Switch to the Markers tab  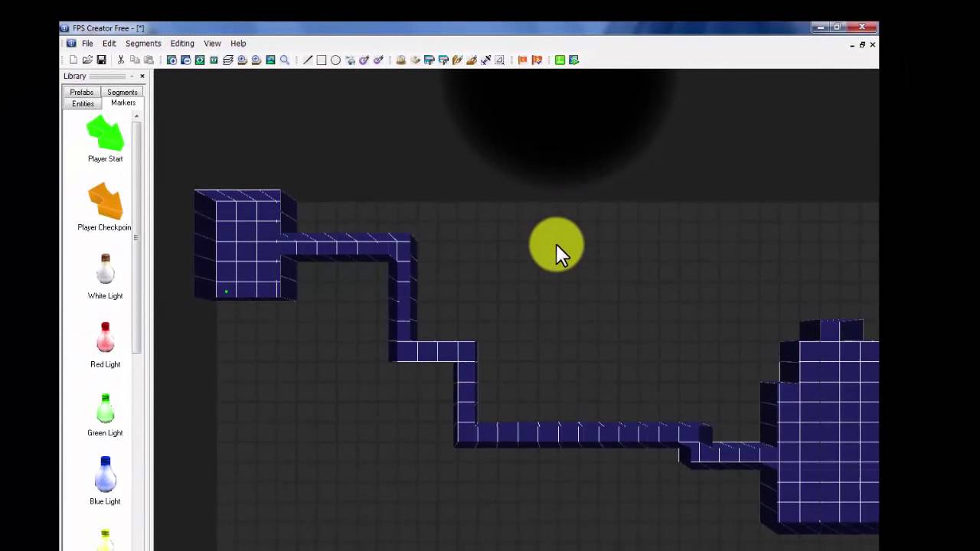pos(123,103)
